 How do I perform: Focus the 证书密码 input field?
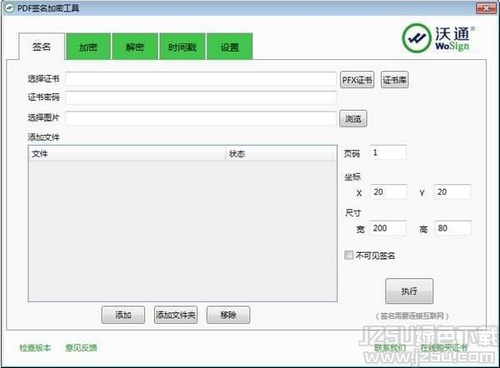click(201, 98)
